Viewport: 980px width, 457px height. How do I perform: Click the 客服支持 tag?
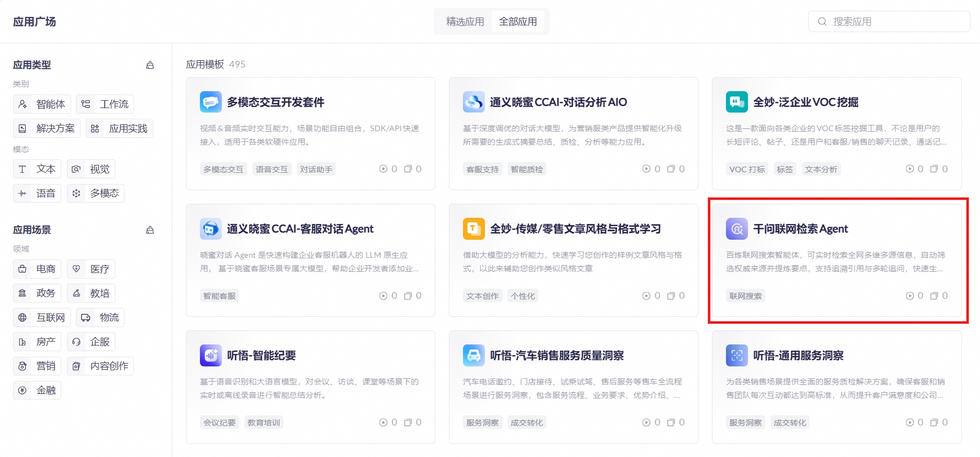[x=483, y=169]
